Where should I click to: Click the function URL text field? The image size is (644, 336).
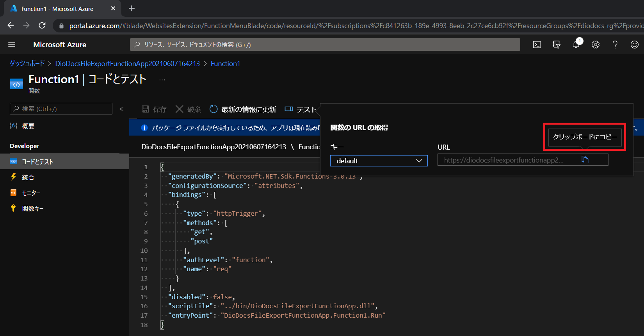(x=523, y=160)
